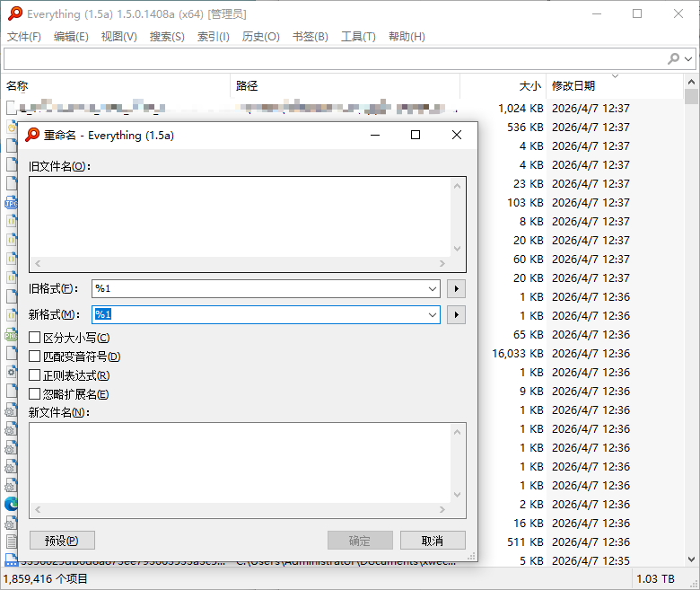The width and height of the screenshot is (700, 590).
Task: Sort results by 大小 column
Action: pyautogui.click(x=503, y=85)
